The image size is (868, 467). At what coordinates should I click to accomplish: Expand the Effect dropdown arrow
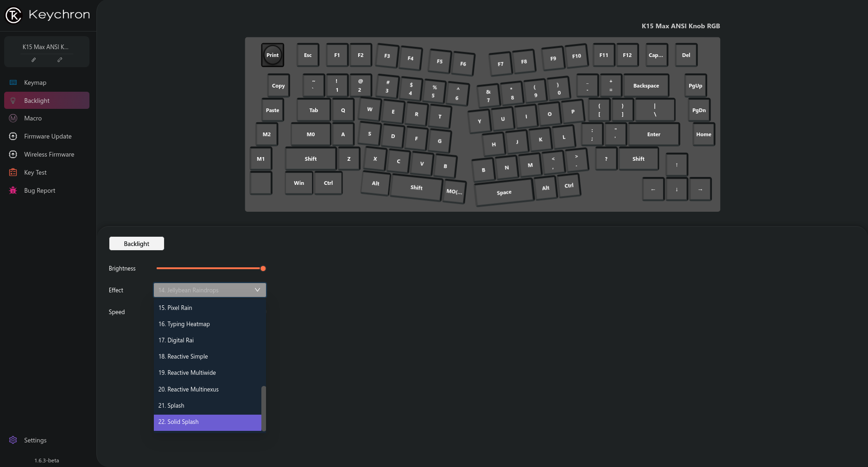tap(258, 290)
